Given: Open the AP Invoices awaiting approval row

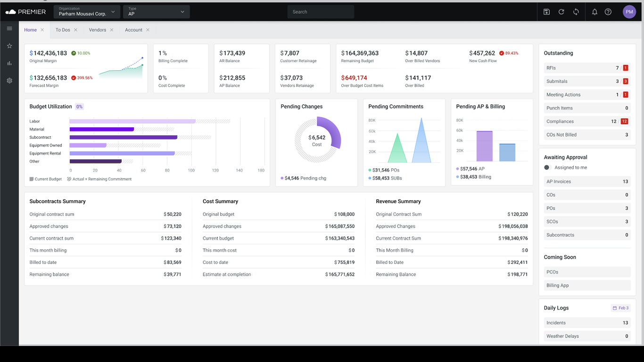Looking at the screenshot, I should coord(587,181).
